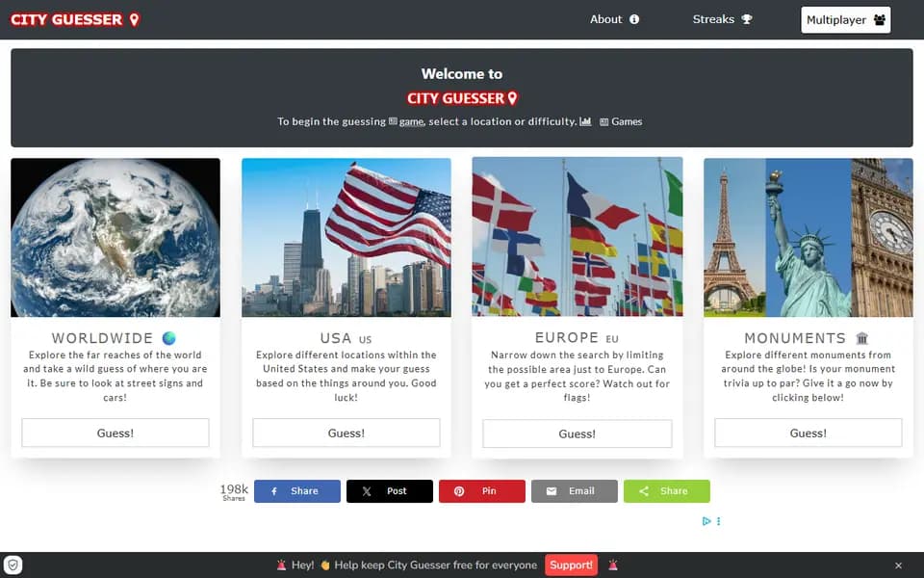Image resolution: width=924 pixels, height=578 pixels.
Task: Open Multiplayer mode
Action: [x=846, y=20]
